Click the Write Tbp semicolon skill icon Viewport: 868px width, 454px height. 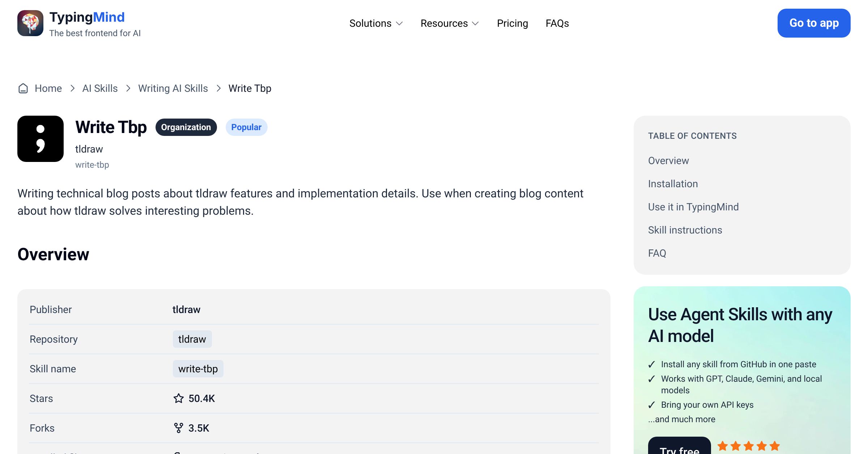pos(41,139)
